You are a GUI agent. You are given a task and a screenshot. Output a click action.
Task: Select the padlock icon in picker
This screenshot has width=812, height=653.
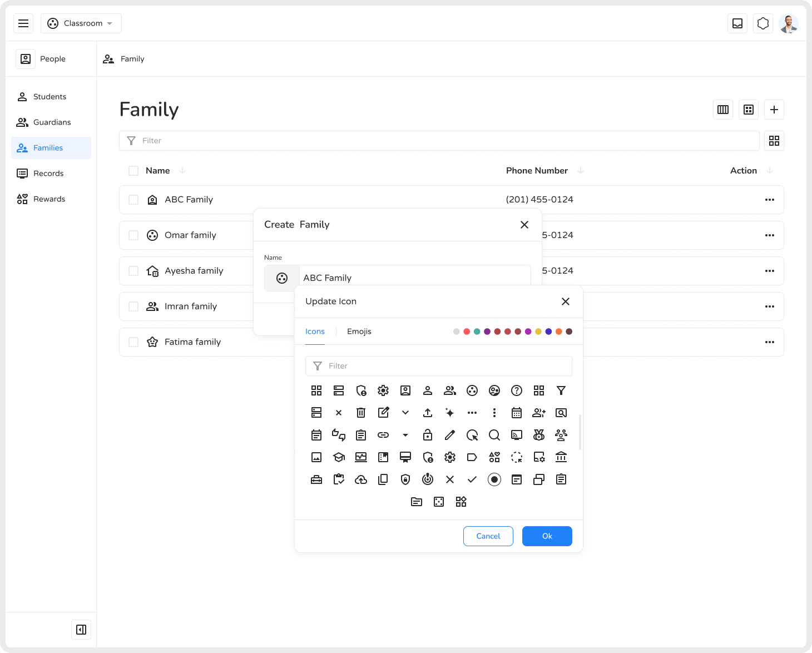(x=428, y=435)
